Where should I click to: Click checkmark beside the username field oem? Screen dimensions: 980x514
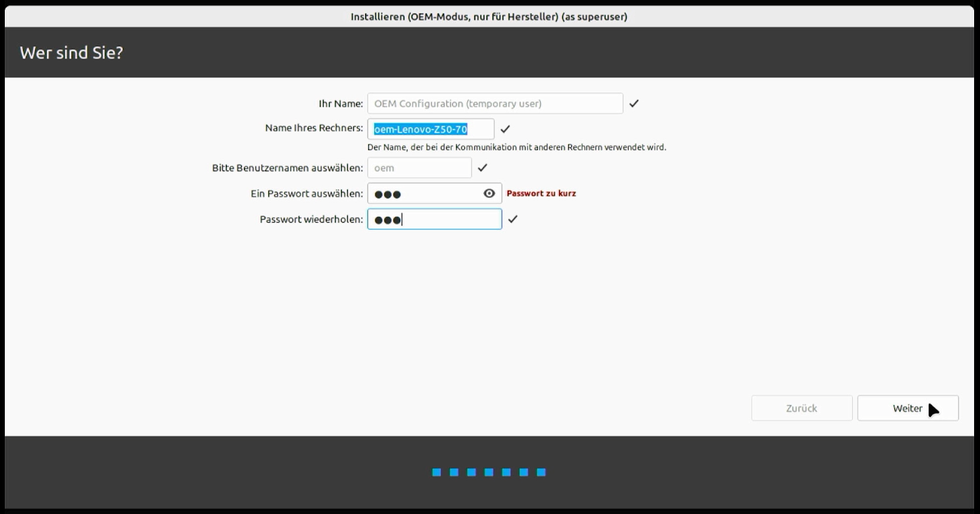482,168
